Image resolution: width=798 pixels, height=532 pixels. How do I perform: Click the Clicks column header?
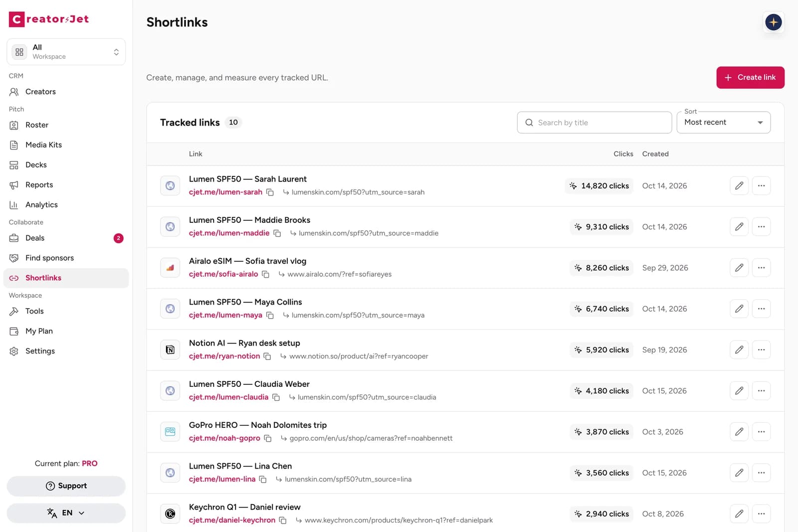tap(623, 154)
